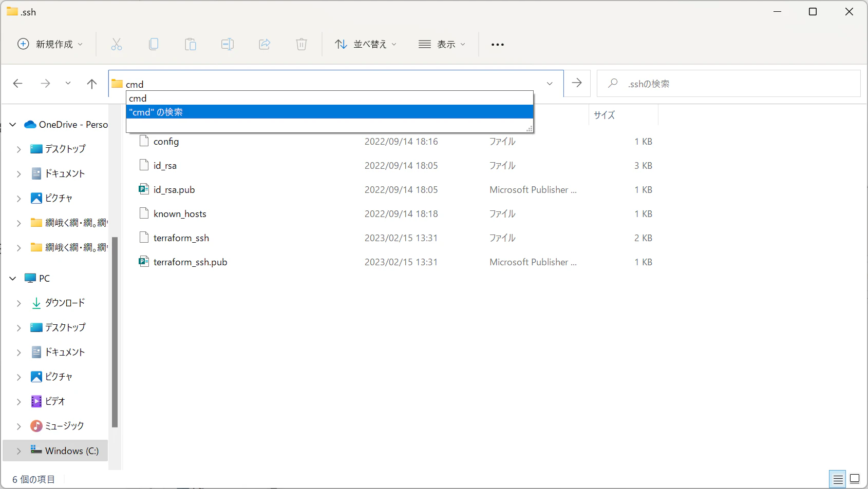Expand the ビデオ node

(19, 402)
